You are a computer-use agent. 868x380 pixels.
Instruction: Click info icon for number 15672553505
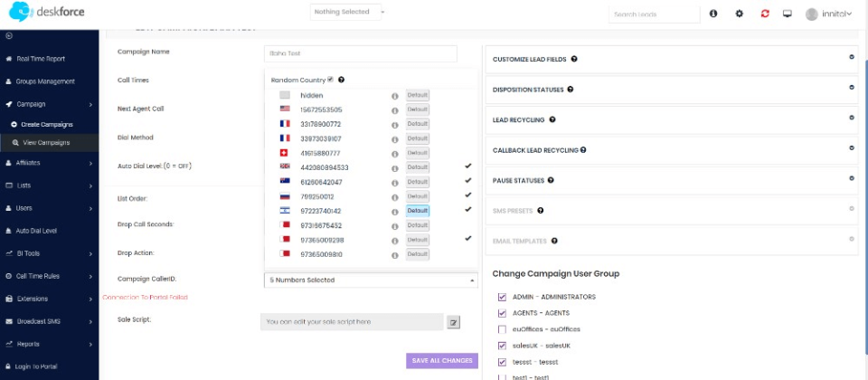(395, 110)
